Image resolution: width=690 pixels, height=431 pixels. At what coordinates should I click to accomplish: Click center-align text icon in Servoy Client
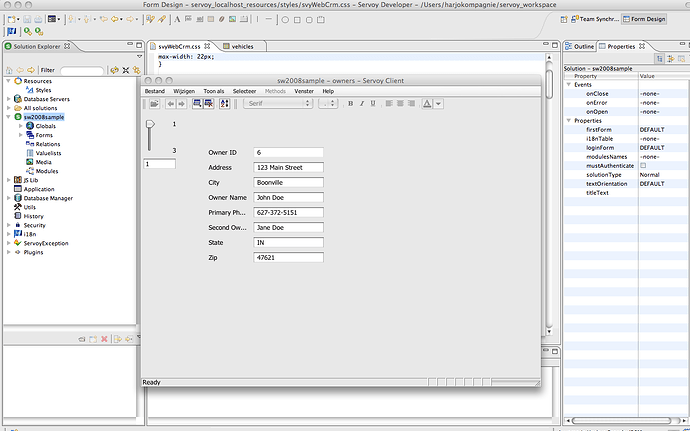[400, 103]
